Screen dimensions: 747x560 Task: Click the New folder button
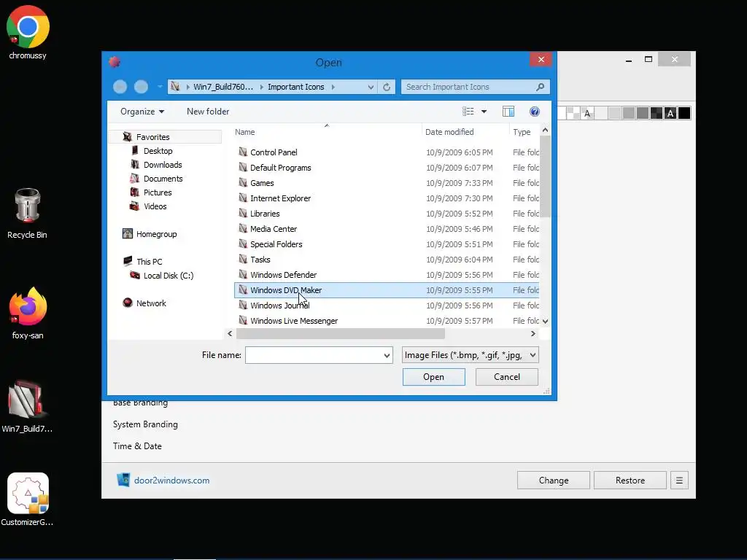tap(208, 112)
